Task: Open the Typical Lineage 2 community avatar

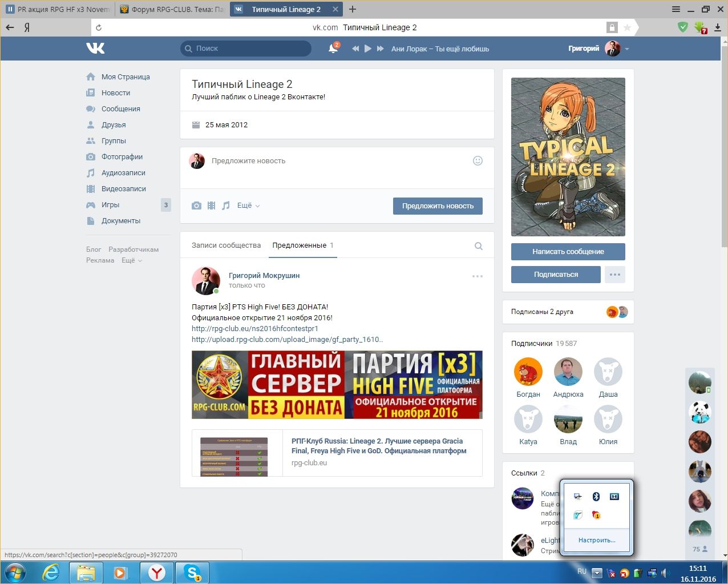Action: tap(568, 157)
